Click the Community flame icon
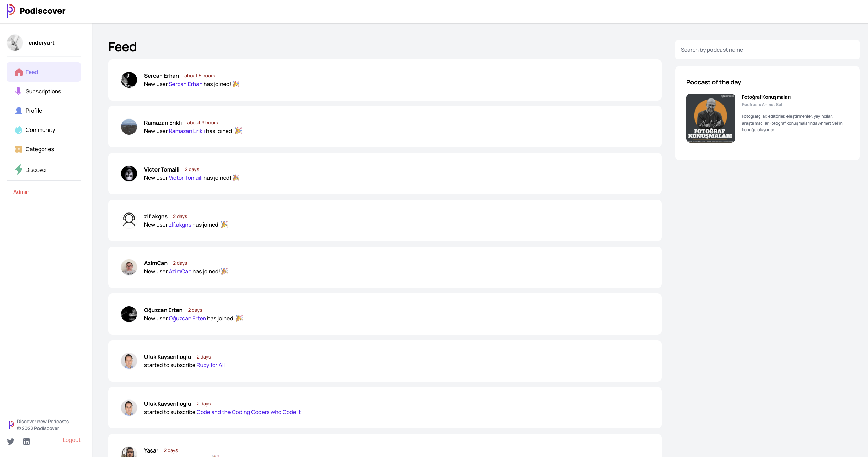868x457 pixels. tap(19, 130)
